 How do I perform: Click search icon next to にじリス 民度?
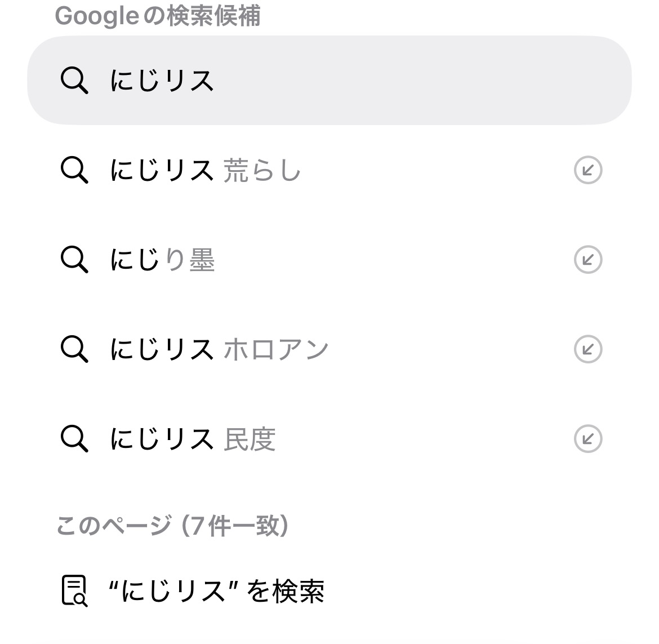point(74,439)
